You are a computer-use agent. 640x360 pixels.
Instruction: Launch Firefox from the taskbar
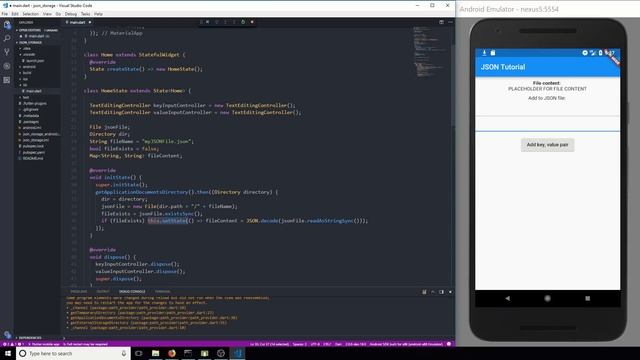click(172, 353)
